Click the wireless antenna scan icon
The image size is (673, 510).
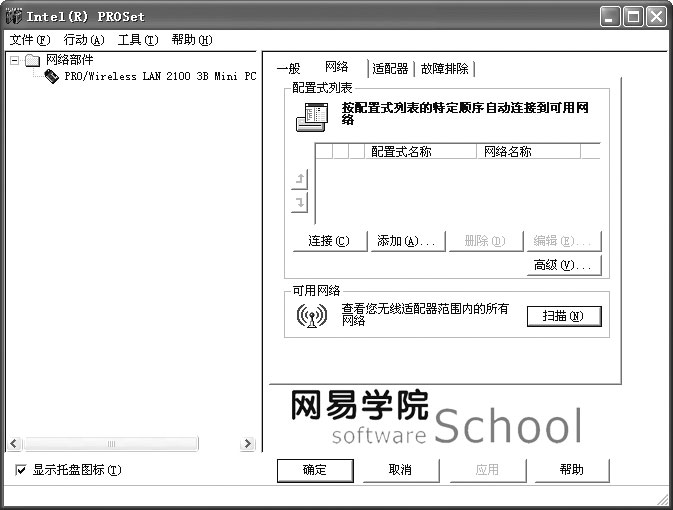(312, 316)
